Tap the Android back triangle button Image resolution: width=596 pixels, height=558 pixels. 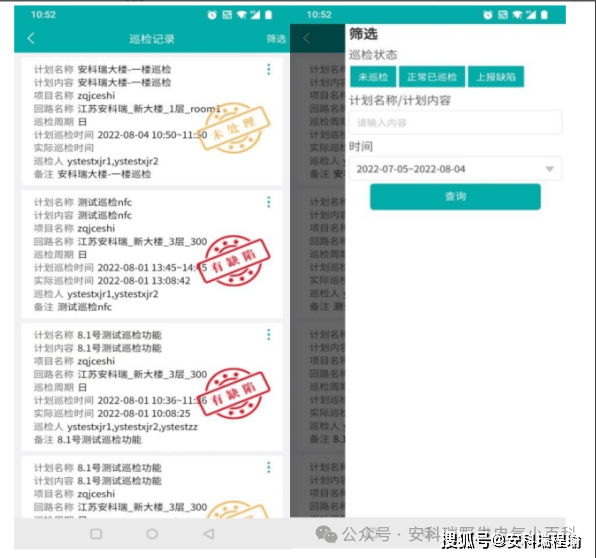[x=208, y=534]
